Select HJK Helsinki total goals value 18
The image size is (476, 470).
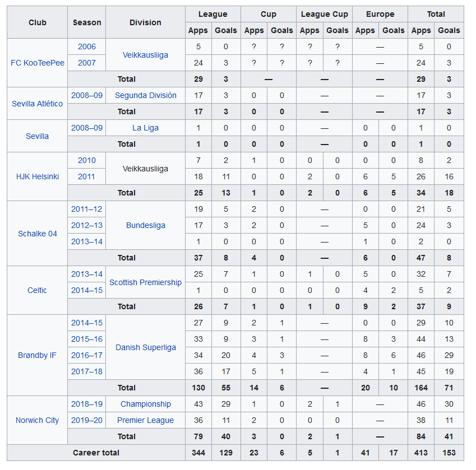[x=449, y=193]
